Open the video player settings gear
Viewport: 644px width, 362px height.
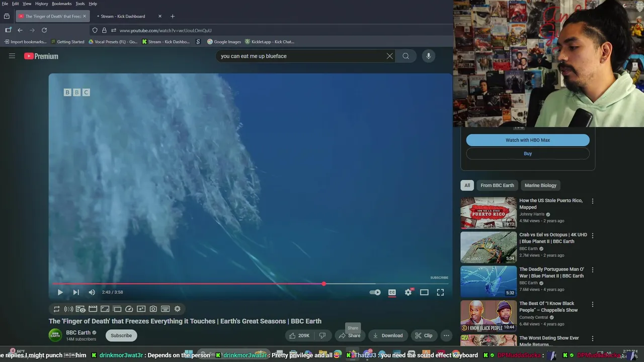[408, 292]
